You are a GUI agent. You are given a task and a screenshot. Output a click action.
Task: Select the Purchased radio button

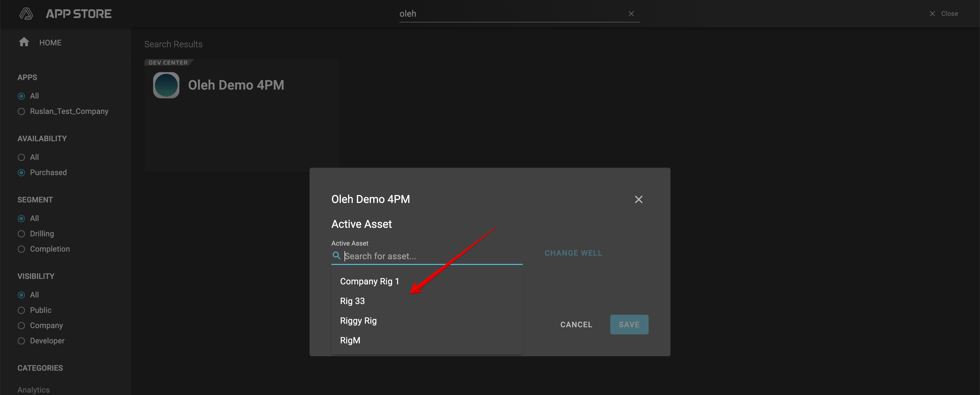21,173
